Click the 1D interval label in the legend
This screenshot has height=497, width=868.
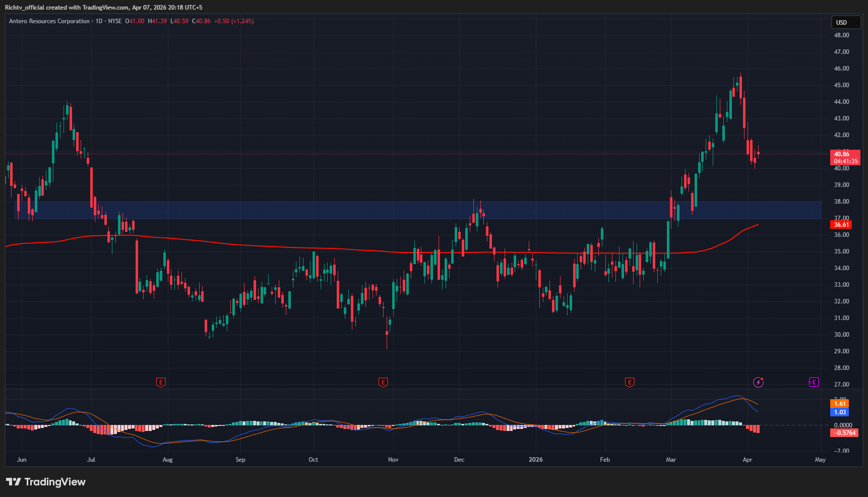pyautogui.click(x=99, y=21)
